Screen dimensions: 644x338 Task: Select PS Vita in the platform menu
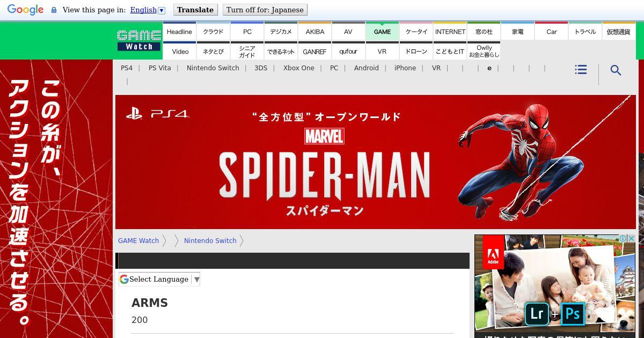[160, 68]
